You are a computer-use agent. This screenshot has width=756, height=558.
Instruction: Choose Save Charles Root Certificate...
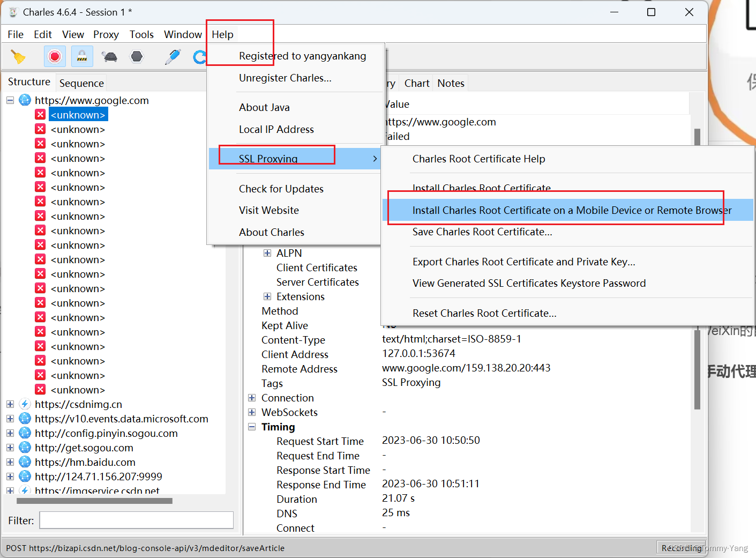coord(568,232)
